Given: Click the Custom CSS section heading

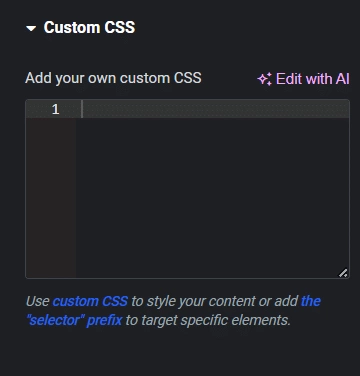Looking at the screenshot, I should pyautogui.click(x=89, y=27).
